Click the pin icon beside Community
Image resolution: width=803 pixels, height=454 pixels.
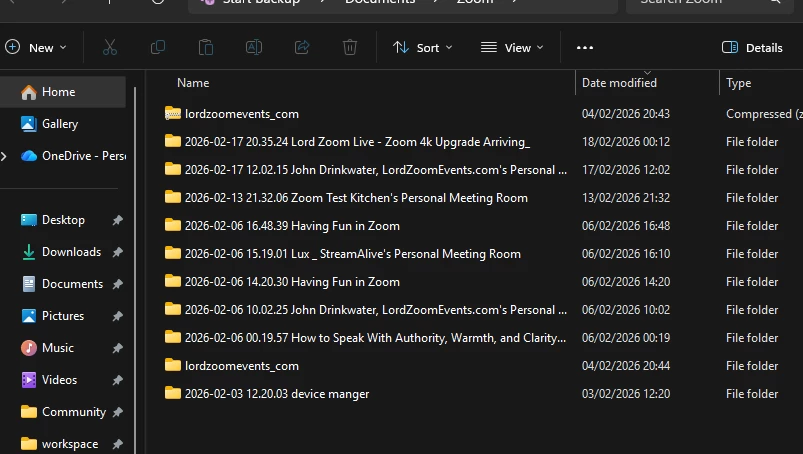118,412
